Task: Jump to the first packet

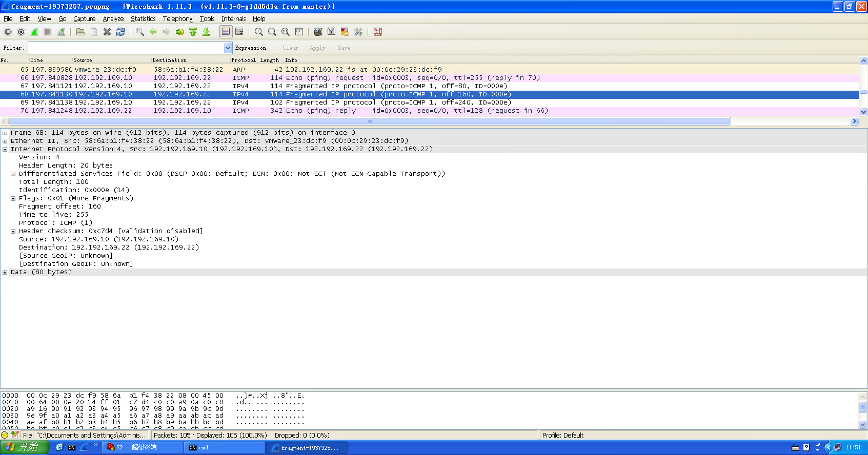Action: (x=193, y=32)
